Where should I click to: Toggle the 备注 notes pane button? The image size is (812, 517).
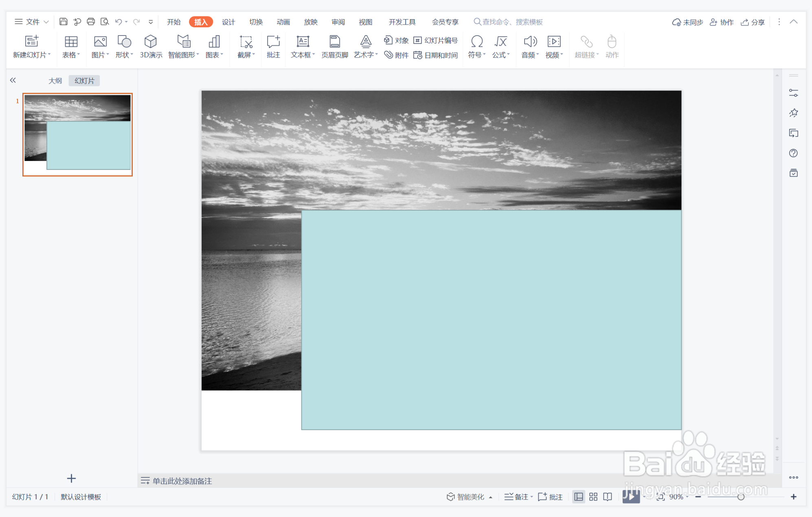(518, 497)
